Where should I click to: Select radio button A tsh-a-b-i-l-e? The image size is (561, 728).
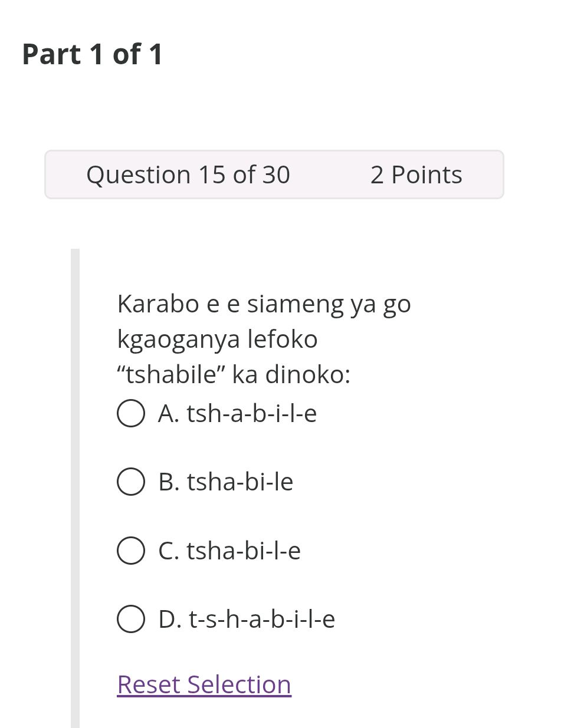[x=131, y=413]
